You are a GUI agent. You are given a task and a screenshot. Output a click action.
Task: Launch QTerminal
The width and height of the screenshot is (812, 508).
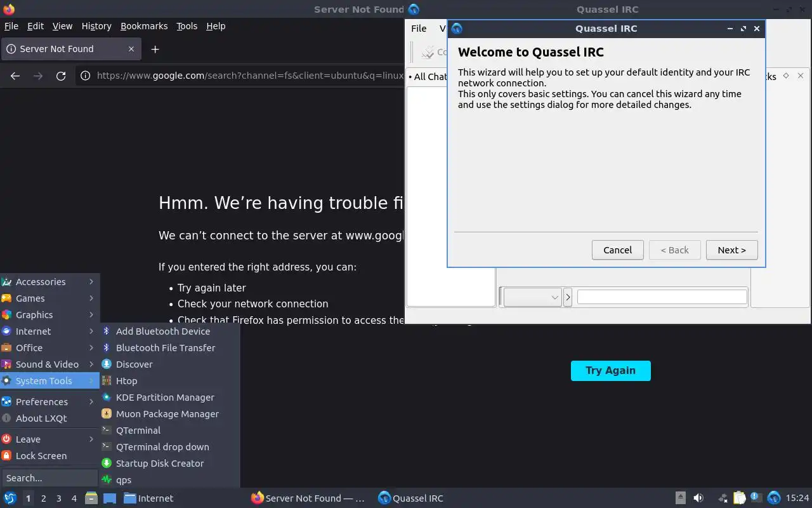click(170, 431)
